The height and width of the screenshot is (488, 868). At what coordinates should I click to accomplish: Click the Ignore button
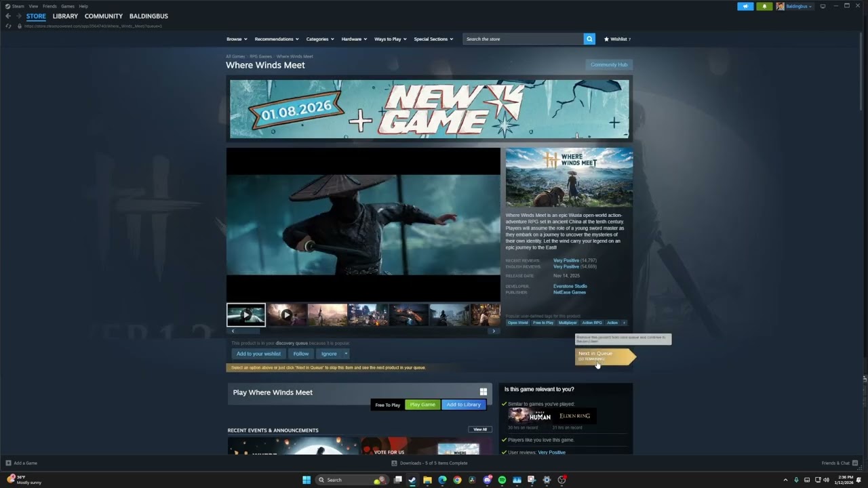(329, 353)
